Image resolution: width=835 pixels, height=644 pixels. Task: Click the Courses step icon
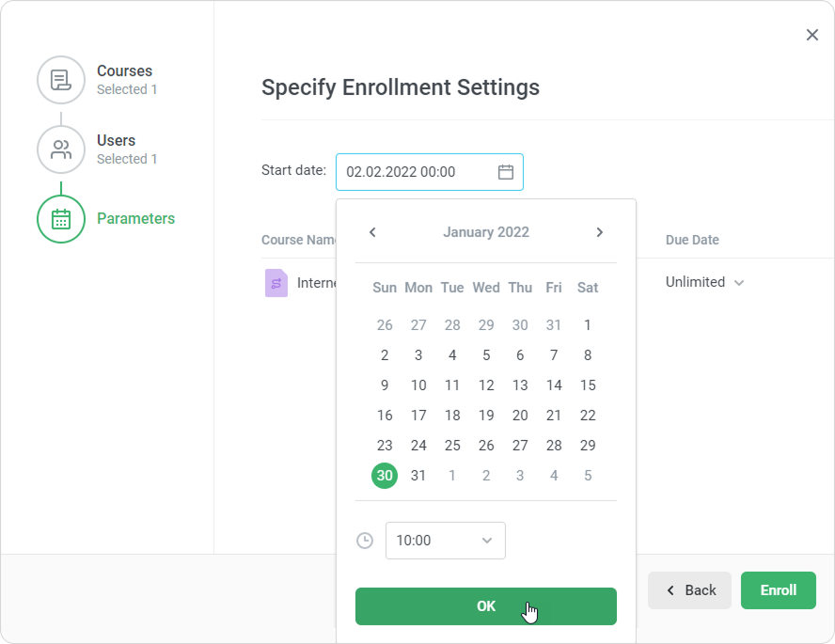pos(61,80)
